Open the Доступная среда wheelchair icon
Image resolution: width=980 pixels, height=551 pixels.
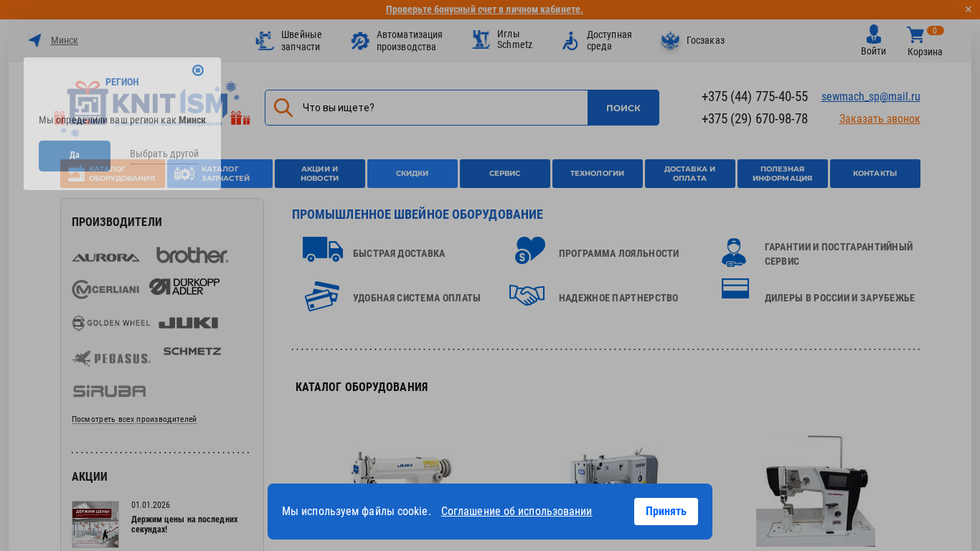tap(570, 40)
